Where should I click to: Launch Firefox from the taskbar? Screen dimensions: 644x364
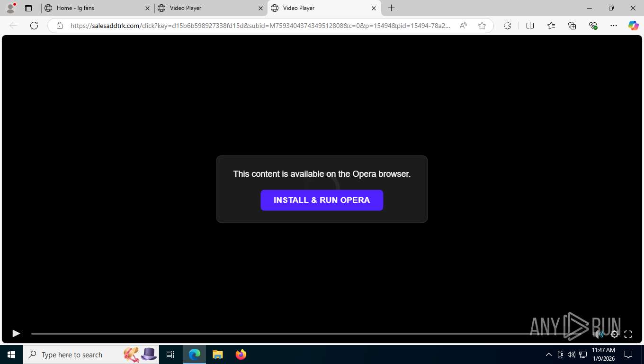click(x=241, y=355)
